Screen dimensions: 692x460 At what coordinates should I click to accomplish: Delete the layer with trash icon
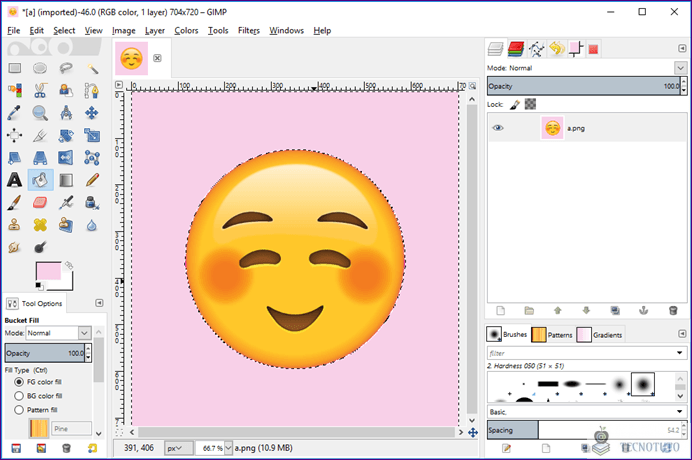[673, 311]
